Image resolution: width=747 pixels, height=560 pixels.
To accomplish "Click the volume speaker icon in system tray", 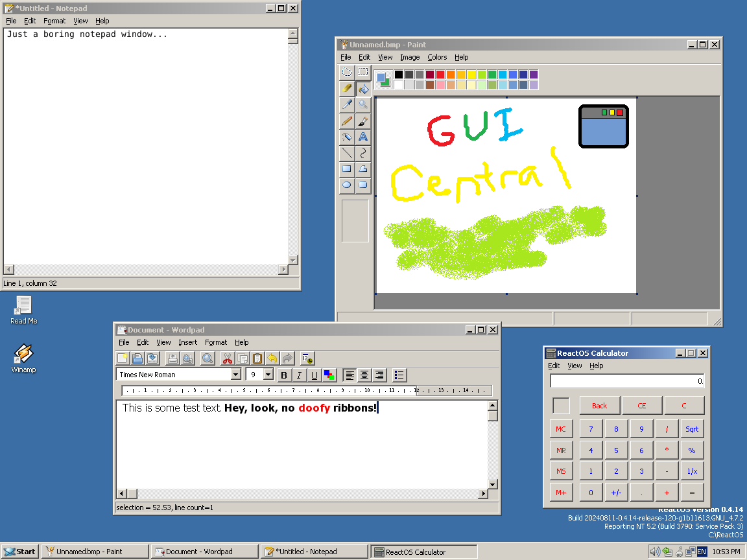I will (655, 552).
